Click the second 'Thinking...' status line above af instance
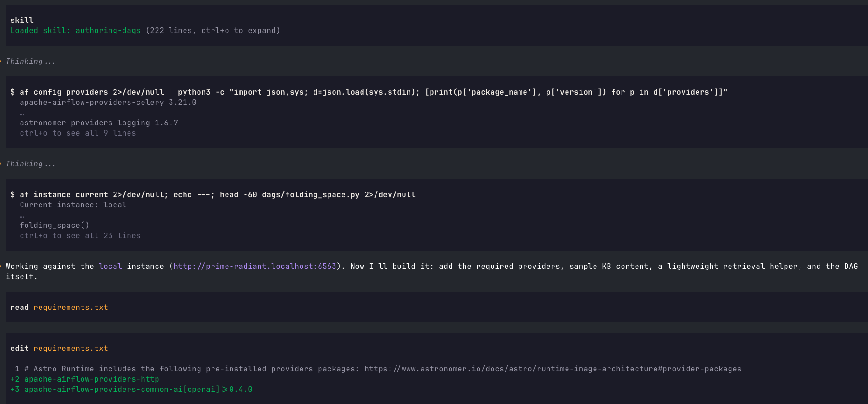This screenshot has width=868, height=404. [30, 164]
